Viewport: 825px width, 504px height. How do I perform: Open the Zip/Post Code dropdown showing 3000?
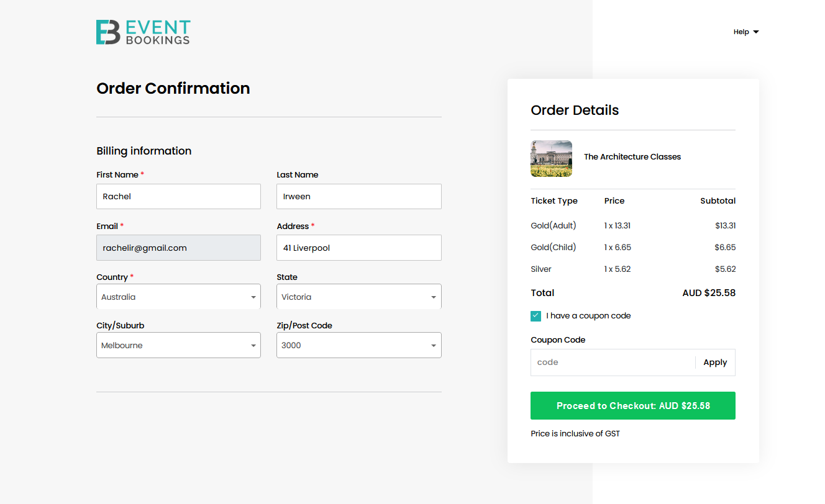(x=359, y=345)
